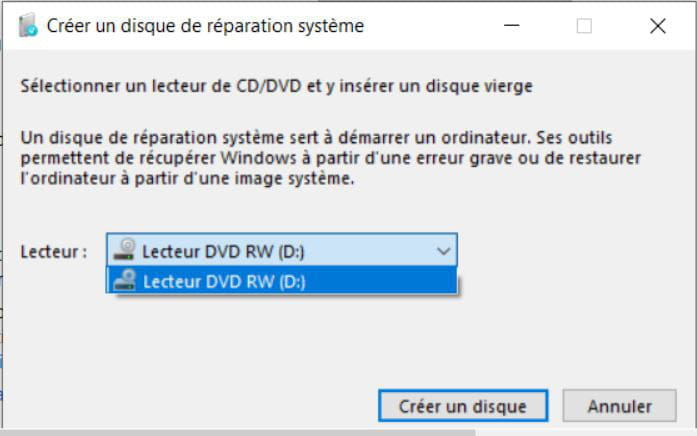Click the line "l'ordinateur à partir d'une image système"

click(x=187, y=180)
